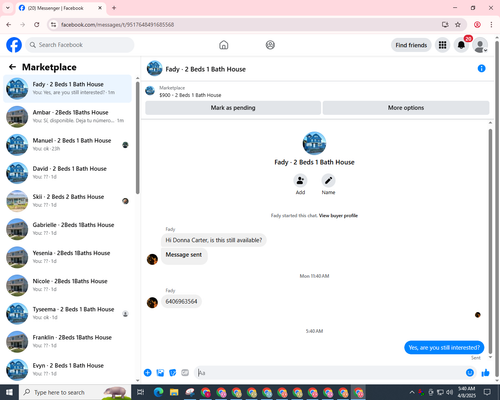This screenshot has width=500, height=400.
Task: Go back with the browser back arrow
Action: point(9,24)
